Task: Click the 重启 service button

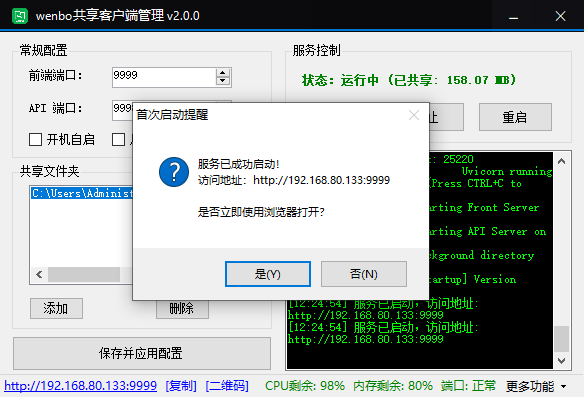Action: 515,117
